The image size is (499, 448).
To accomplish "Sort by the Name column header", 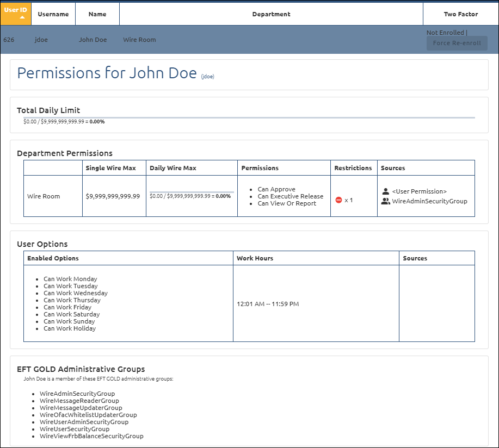I will [97, 14].
